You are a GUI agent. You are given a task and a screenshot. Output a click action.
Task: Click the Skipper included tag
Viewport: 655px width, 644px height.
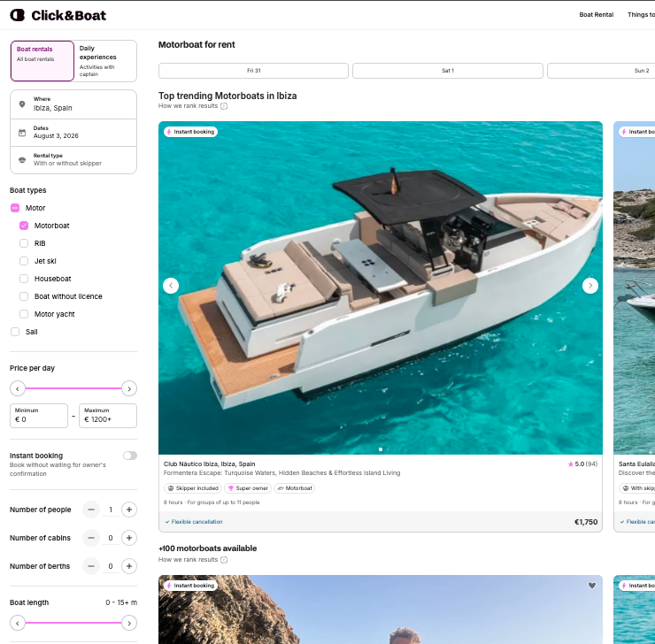pos(193,488)
